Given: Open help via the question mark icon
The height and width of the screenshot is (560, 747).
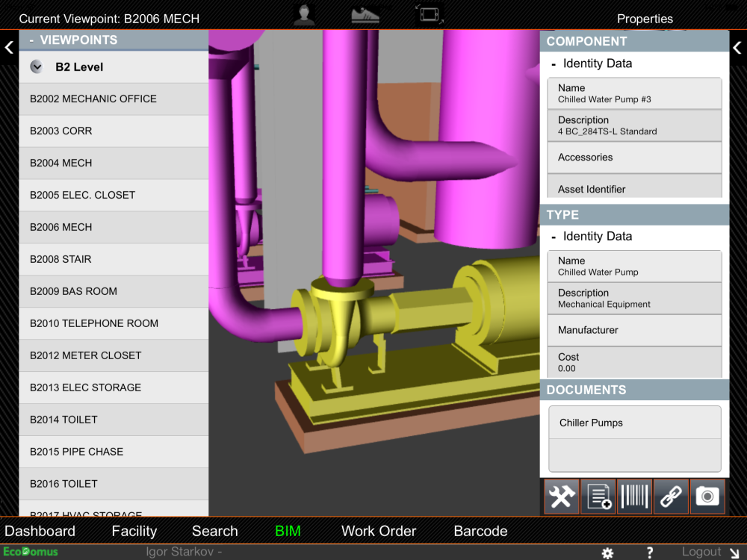Looking at the screenshot, I should 649,553.
